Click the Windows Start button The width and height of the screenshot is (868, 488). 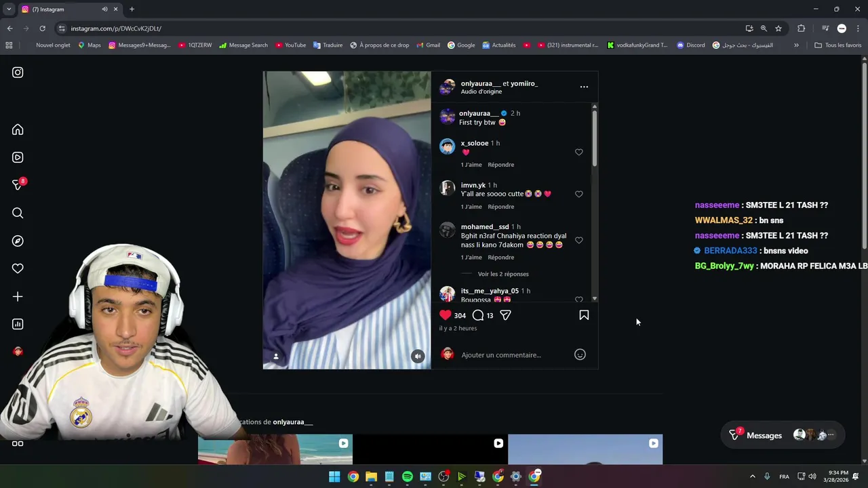[334, 476]
